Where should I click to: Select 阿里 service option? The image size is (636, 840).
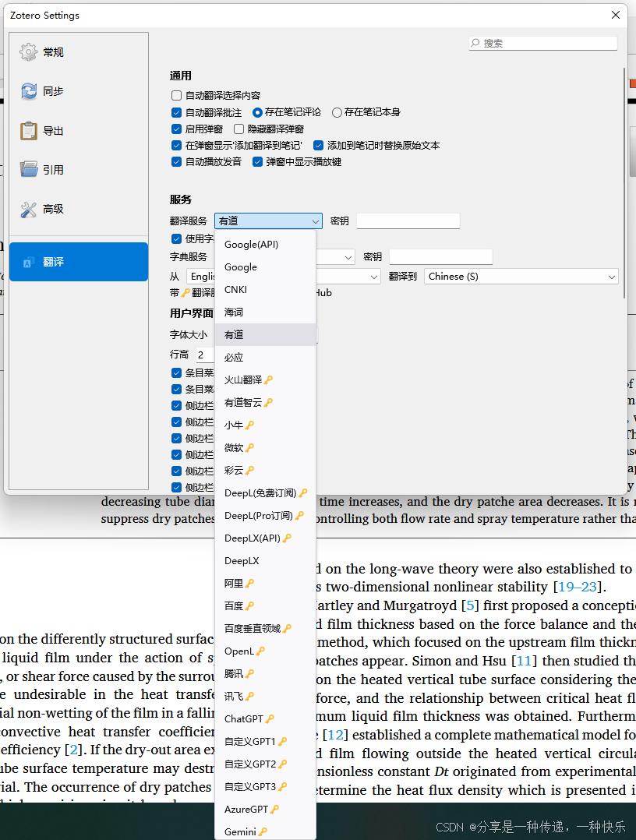pos(265,584)
